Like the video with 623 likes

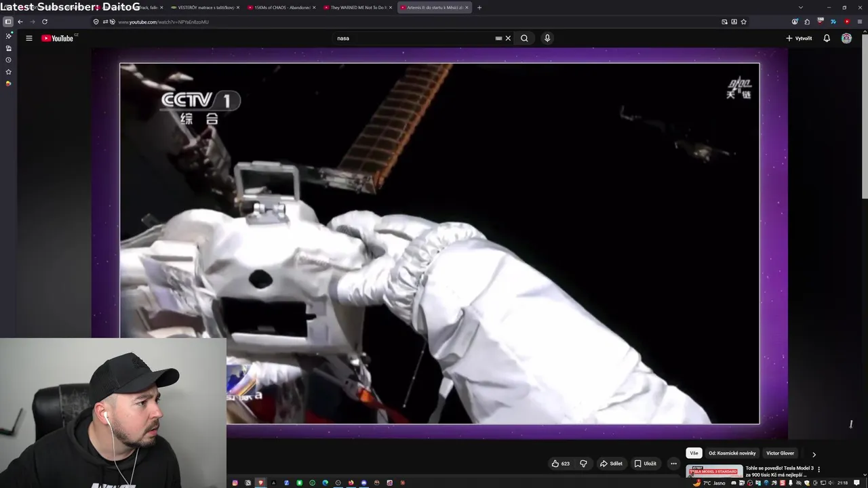click(x=560, y=464)
